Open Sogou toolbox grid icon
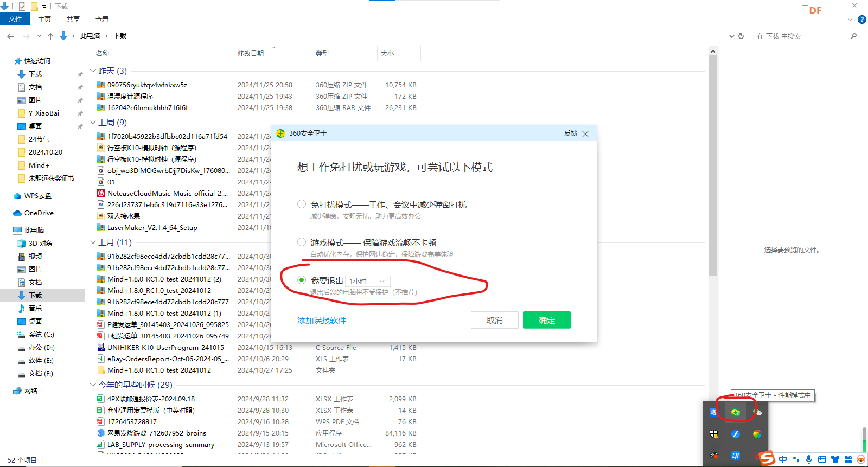 coord(848,459)
